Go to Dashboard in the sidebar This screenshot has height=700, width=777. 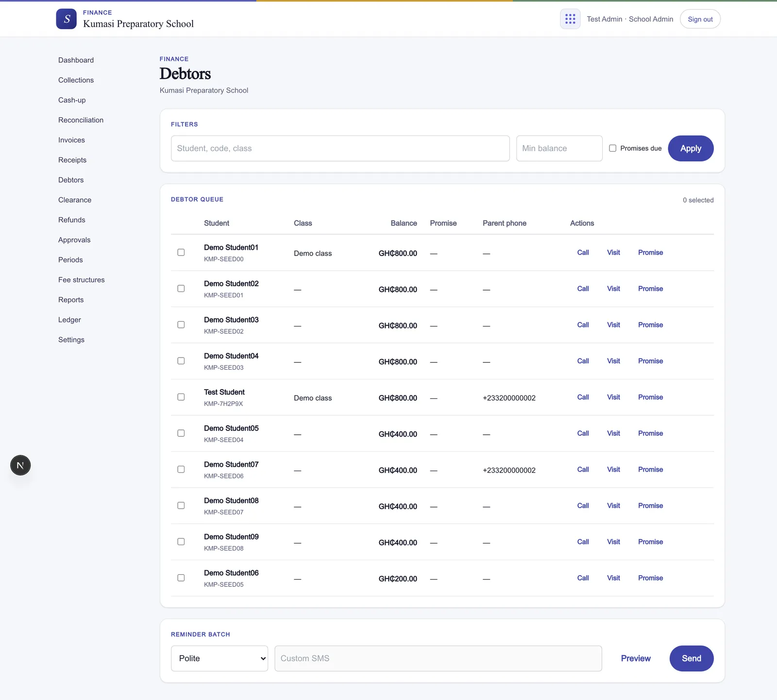76,60
